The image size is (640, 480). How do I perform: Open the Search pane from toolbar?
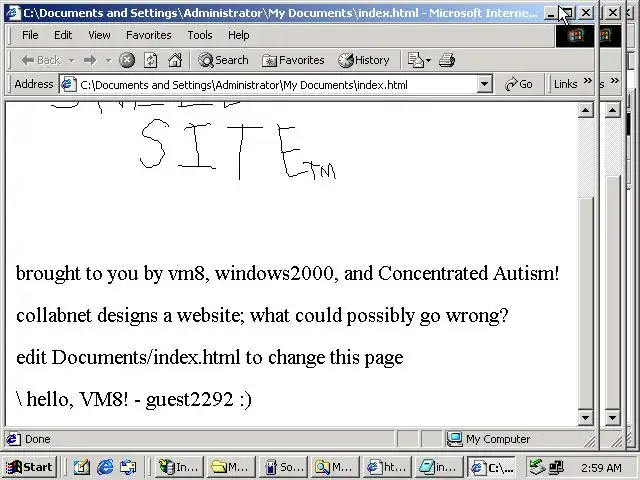click(x=223, y=60)
